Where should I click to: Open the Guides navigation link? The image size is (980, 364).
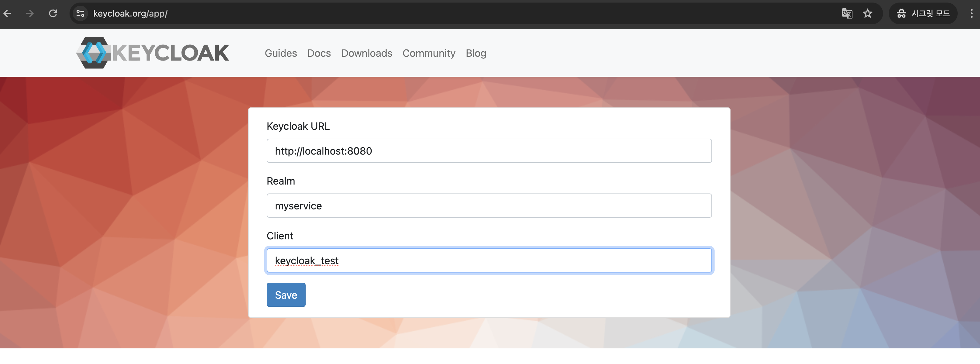[281, 53]
